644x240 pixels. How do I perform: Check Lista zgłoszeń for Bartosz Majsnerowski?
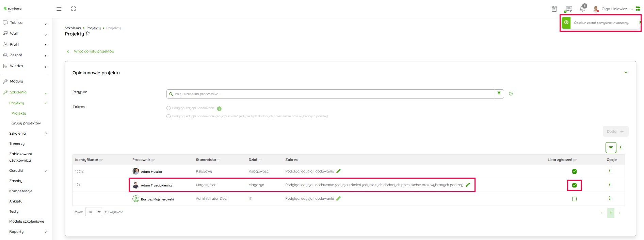click(574, 199)
